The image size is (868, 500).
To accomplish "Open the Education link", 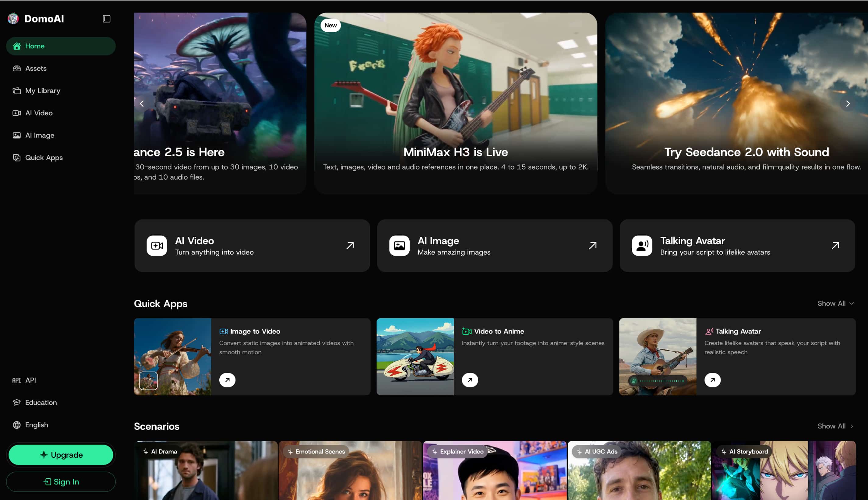I will pos(61,403).
